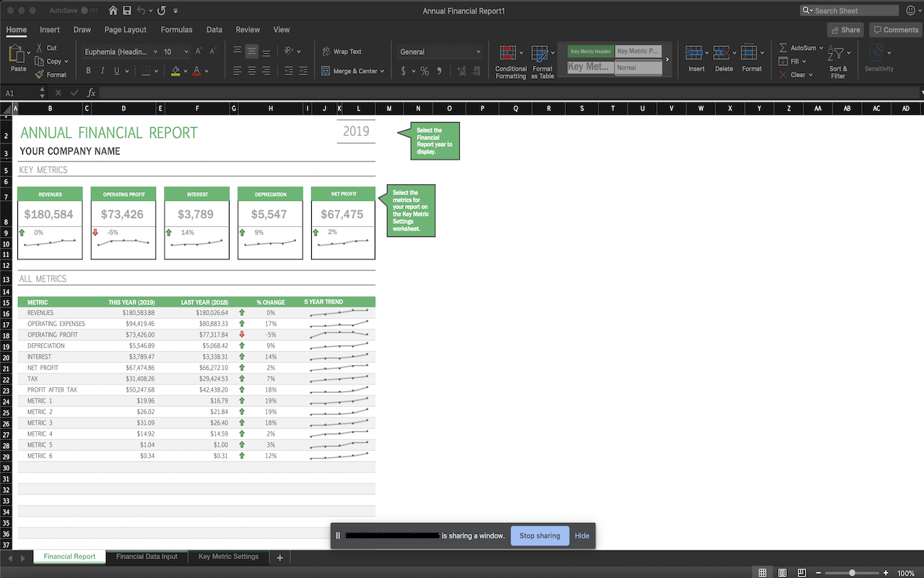
Task: Apply yellow fill color bucket
Action: tap(175, 71)
